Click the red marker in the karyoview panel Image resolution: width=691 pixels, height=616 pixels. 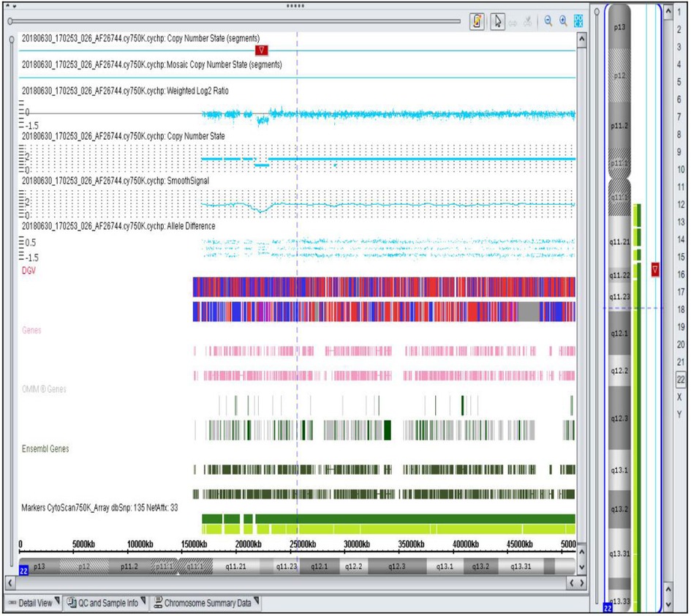[655, 269]
